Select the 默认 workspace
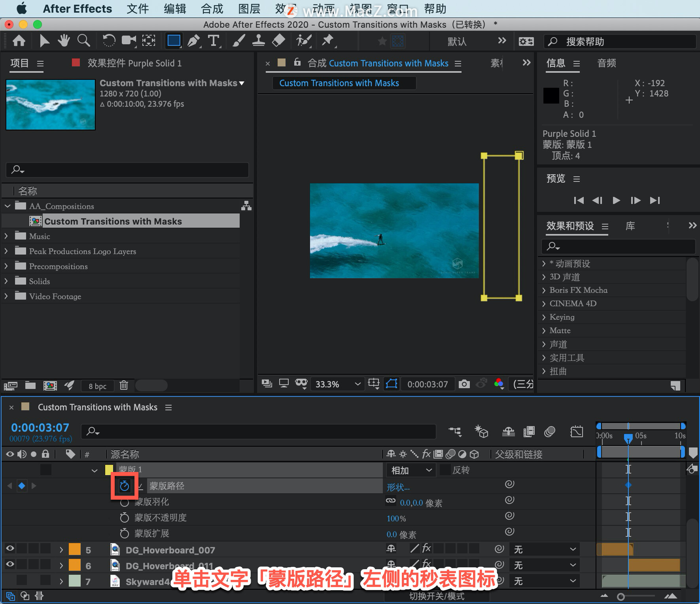 click(x=457, y=42)
